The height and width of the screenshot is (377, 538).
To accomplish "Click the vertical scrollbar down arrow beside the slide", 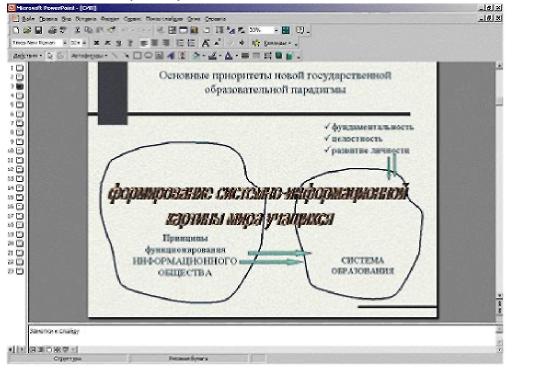I will (x=500, y=295).
